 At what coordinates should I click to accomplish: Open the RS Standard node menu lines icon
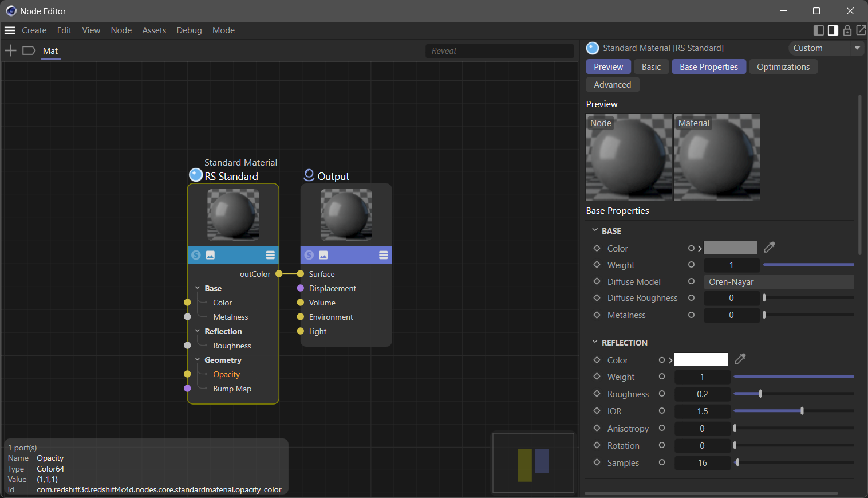pyautogui.click(x=270, y=255)
